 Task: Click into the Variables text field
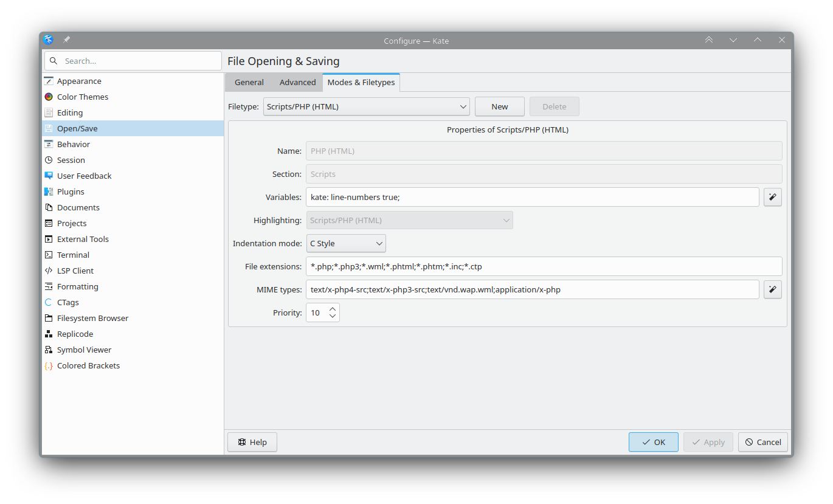533,197
